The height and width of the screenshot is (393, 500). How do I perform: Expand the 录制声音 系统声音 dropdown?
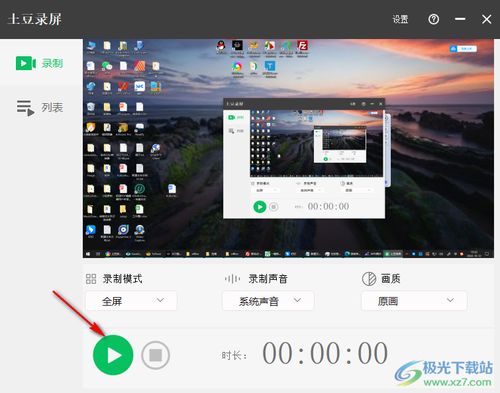[x=268, y=301]
